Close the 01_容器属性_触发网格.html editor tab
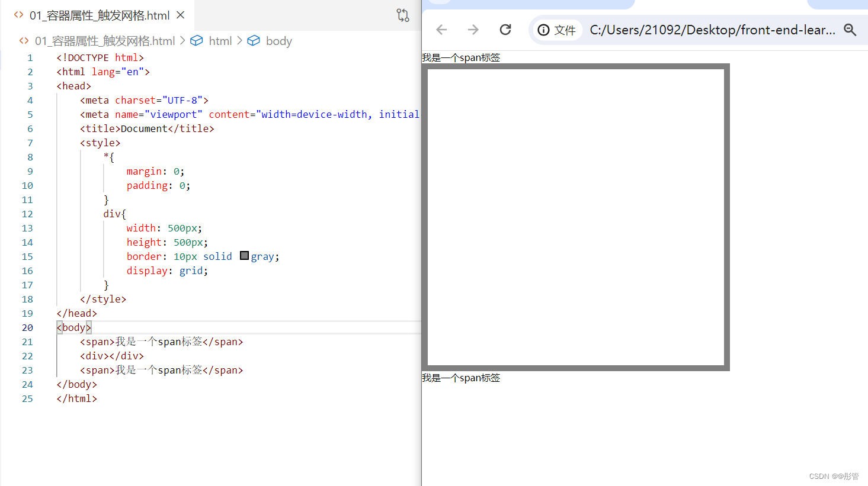868x486 pixels. point(181,15)
